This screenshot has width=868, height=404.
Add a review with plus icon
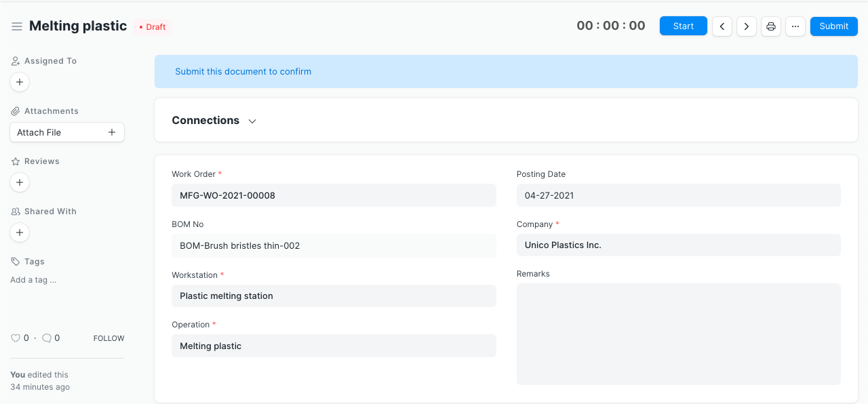tap(20, 182)
